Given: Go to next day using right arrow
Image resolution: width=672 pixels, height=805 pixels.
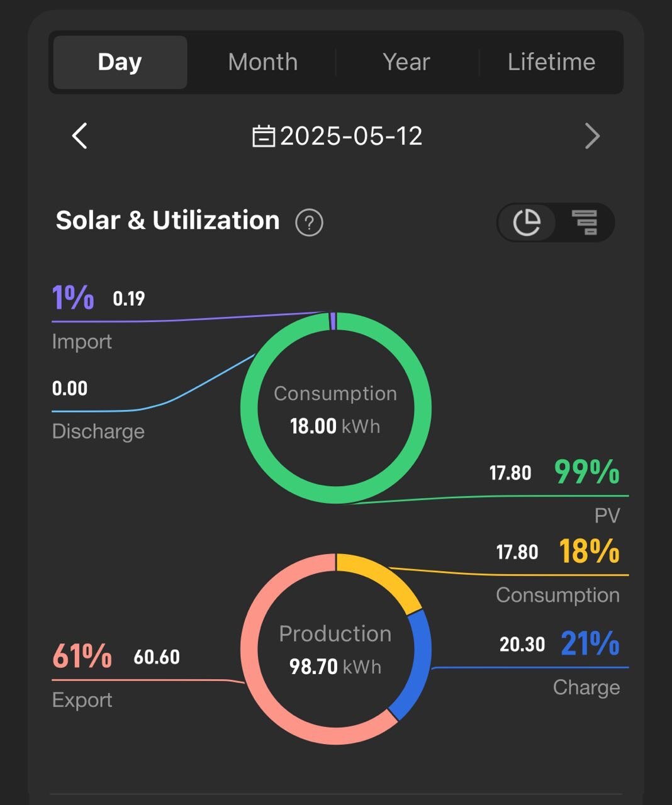Looking at the screenshot, I should [x=592, y=136].
